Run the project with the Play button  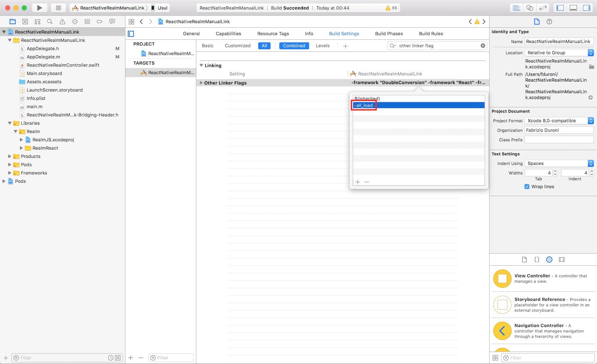click(39, 8)
